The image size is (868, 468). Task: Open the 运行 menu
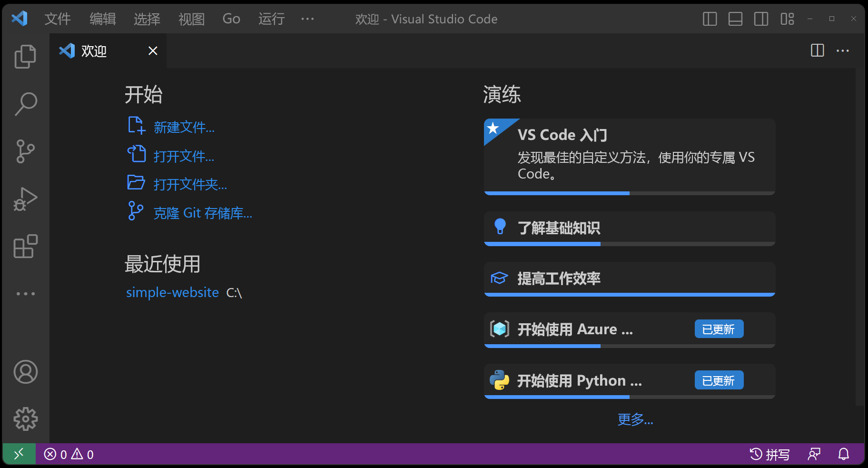[x=271, y=19]
